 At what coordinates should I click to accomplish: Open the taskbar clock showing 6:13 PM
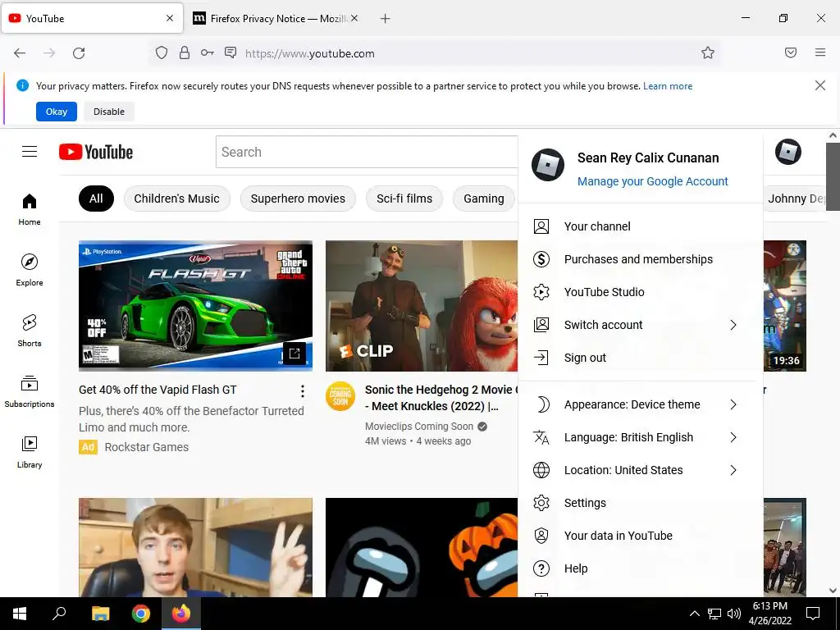point(769,614)
